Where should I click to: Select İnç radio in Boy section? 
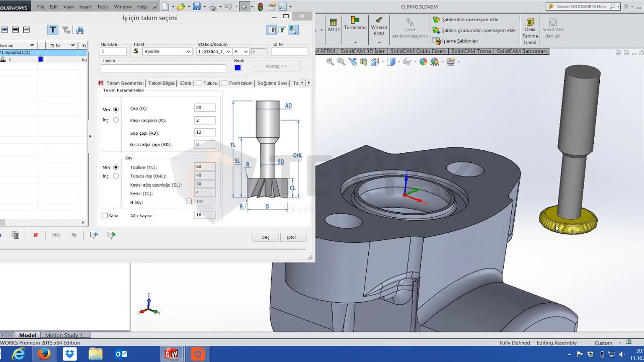(116, 176)
